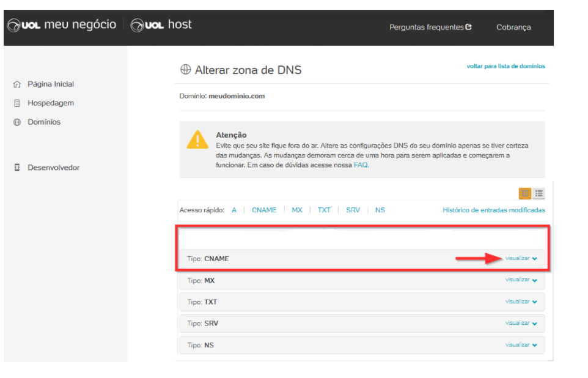Expand visualizar for Tipo: TXT
The height and width of the screenshot is (378, 588).
pyautogui.click(x=521, y=302)
